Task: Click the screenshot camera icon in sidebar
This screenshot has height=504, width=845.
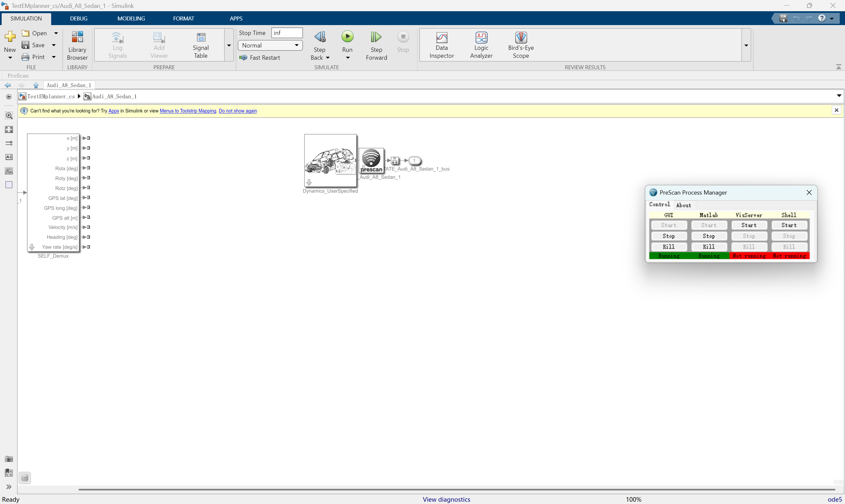Action: click(9, 459)
